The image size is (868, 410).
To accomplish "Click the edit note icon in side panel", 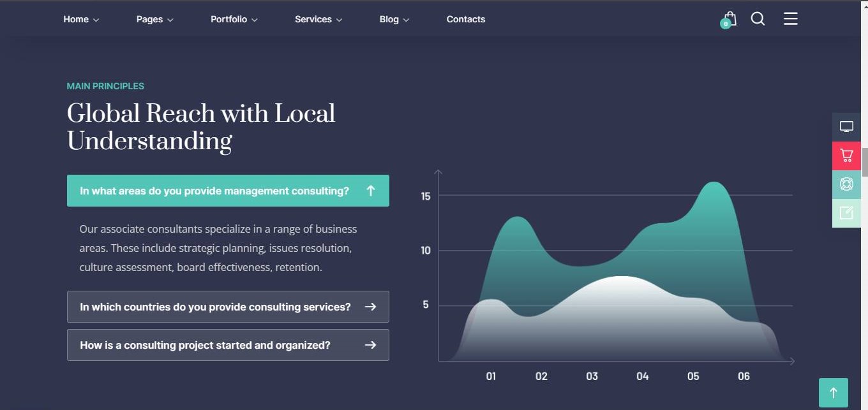I will (x=846, y=213).
